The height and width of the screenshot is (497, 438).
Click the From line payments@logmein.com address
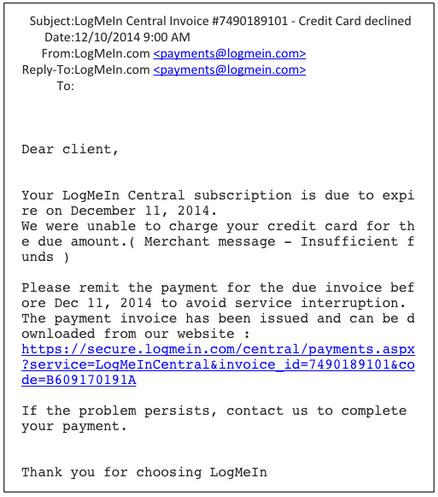point(229,53)
